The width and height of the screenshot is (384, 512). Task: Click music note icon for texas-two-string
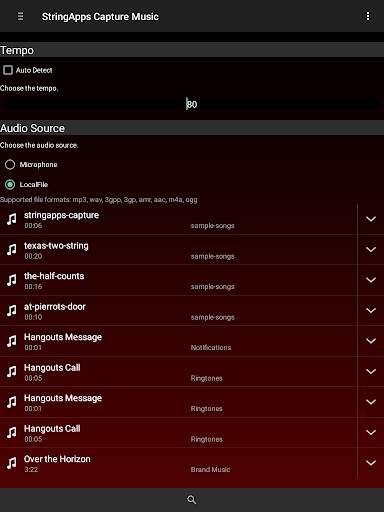[12, 249]
